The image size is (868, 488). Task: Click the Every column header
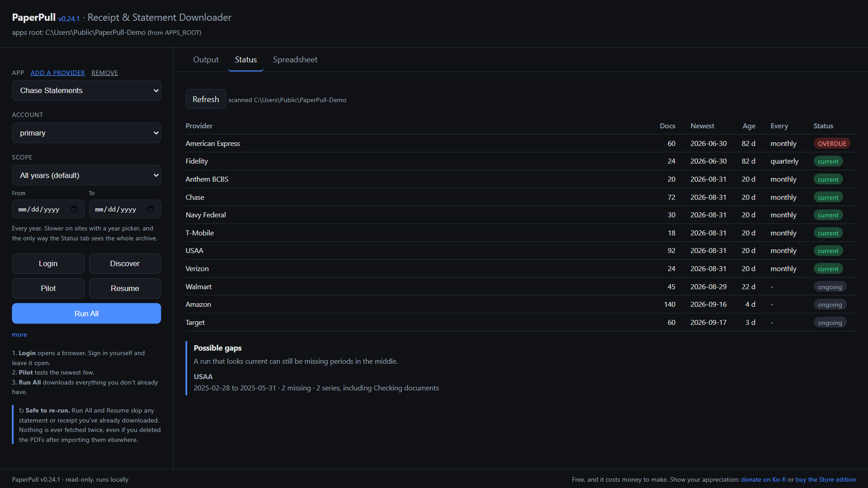(779, 126)
